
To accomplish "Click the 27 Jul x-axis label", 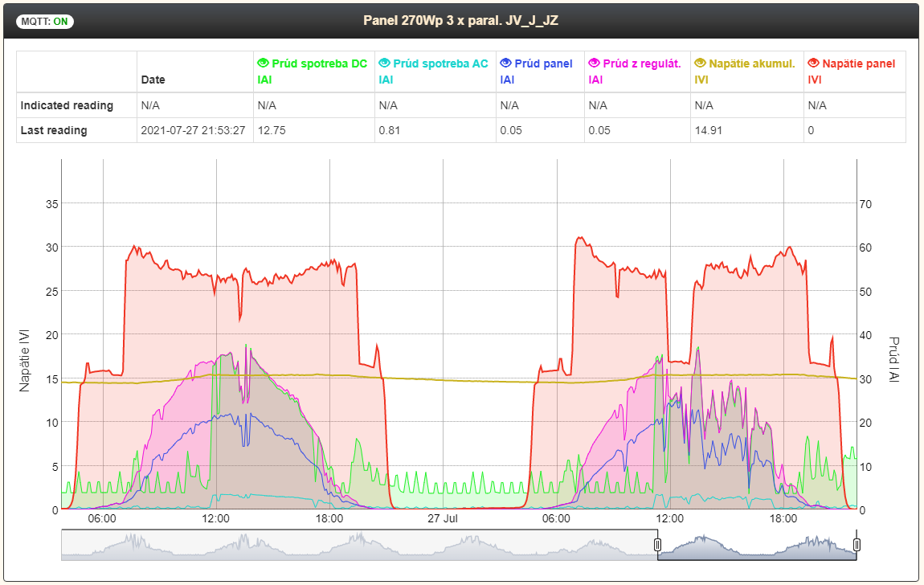I will [443, 518].
